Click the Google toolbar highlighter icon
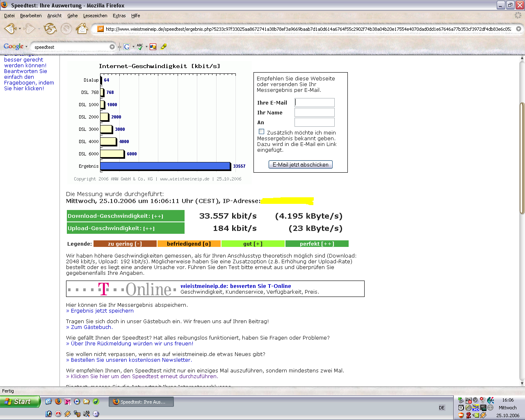The height and width of the screenshot is (420, 525). point(164,47)
